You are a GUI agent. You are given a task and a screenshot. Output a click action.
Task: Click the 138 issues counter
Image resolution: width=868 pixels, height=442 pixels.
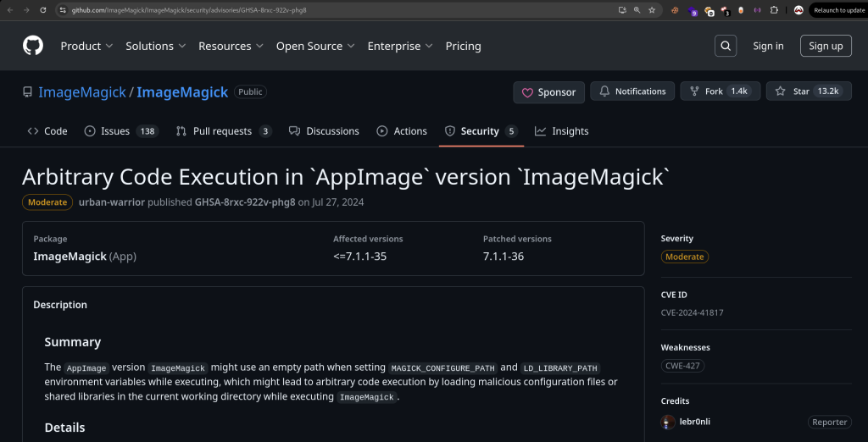coord(147,131)
